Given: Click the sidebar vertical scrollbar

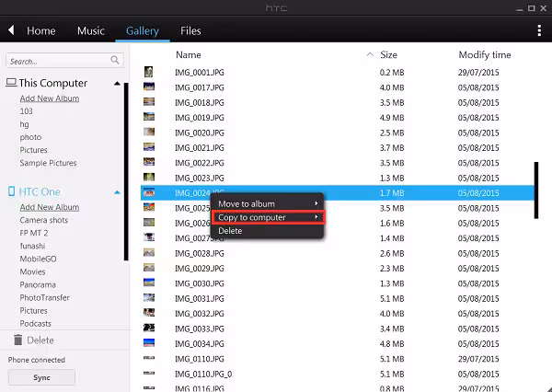Looking at the screenshot, I should 126,171.
